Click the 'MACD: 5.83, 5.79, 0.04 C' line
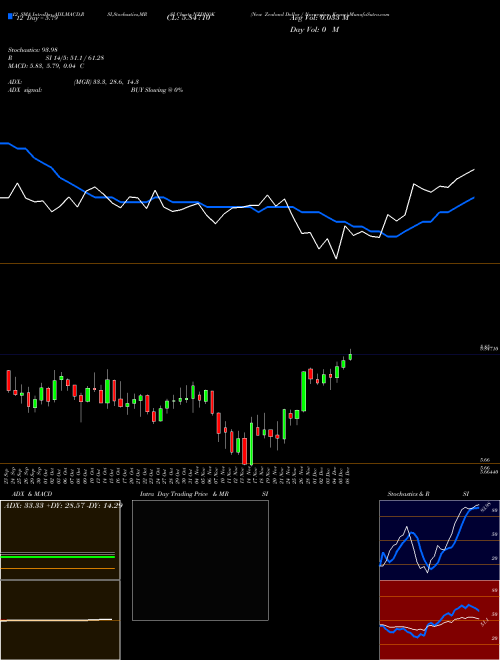 pyautogui.click(x=46, y=66)
